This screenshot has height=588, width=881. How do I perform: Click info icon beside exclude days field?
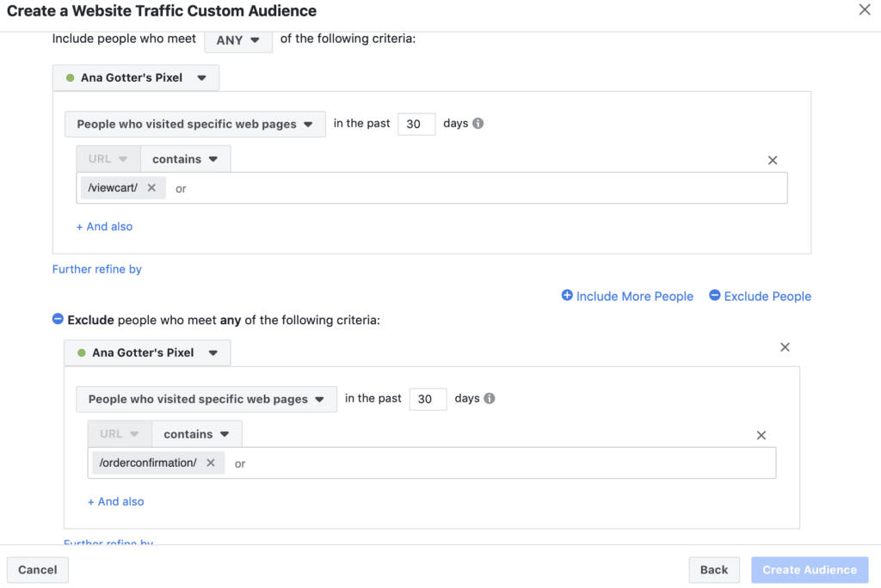point(490,399)
